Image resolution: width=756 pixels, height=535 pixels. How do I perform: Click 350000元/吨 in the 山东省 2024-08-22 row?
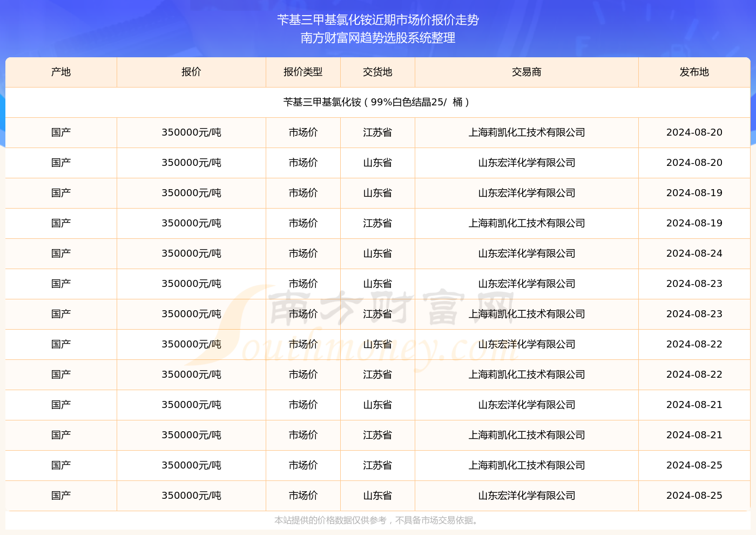(x=191, y=344)
